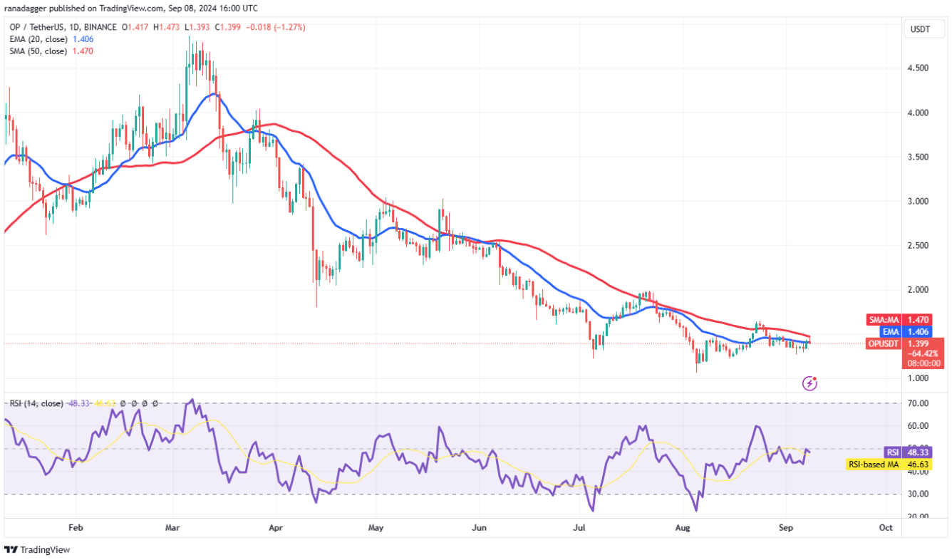The height and width of the screenshot is (560, 952).
Task: Click the purple lightning bolt event icon
Action: coord(809,384)
